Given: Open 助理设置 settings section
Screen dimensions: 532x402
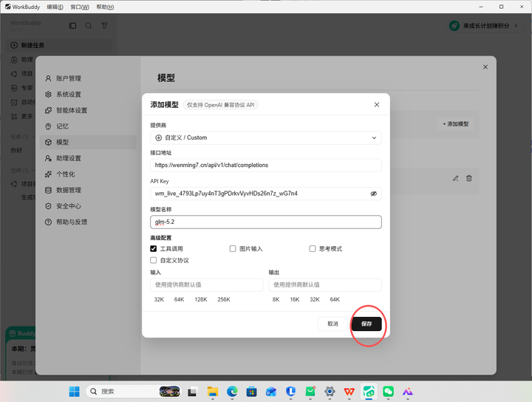Looking at the screenshot, I should click(88, 158).
